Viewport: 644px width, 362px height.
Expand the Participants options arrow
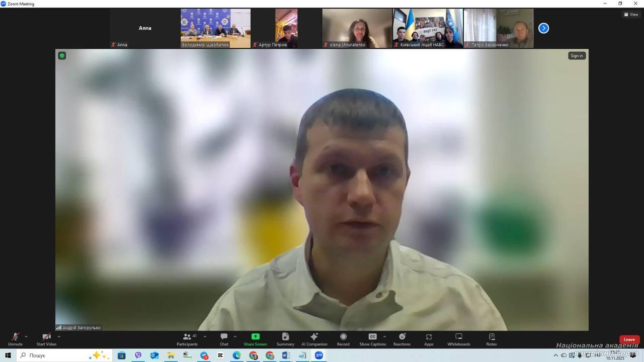(x=205, y=336)
